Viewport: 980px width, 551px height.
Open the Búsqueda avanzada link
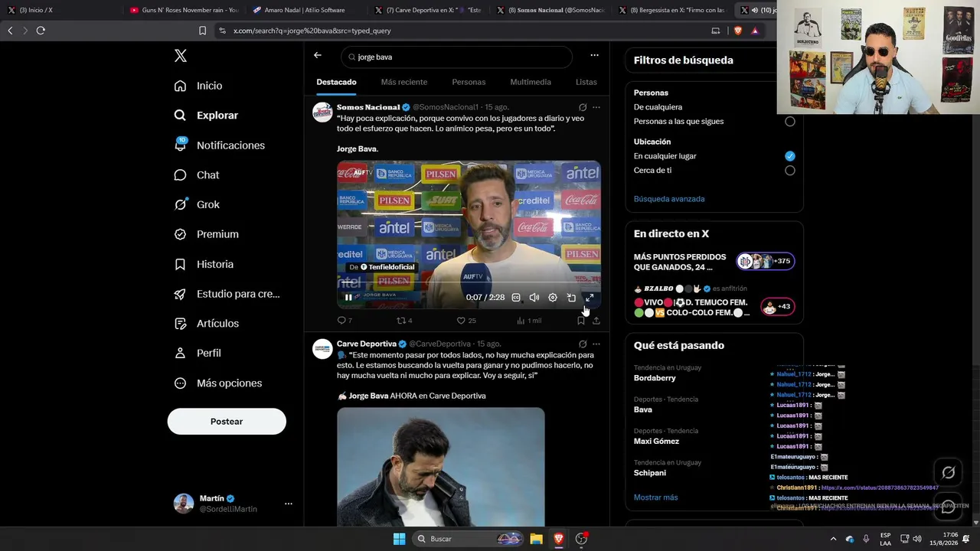[669, 199]
